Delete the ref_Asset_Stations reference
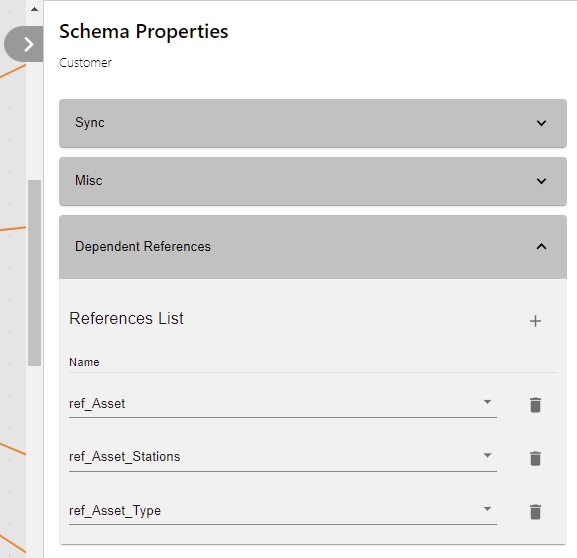The height and width of the screenshot is (558, 577). click(535, 458)
